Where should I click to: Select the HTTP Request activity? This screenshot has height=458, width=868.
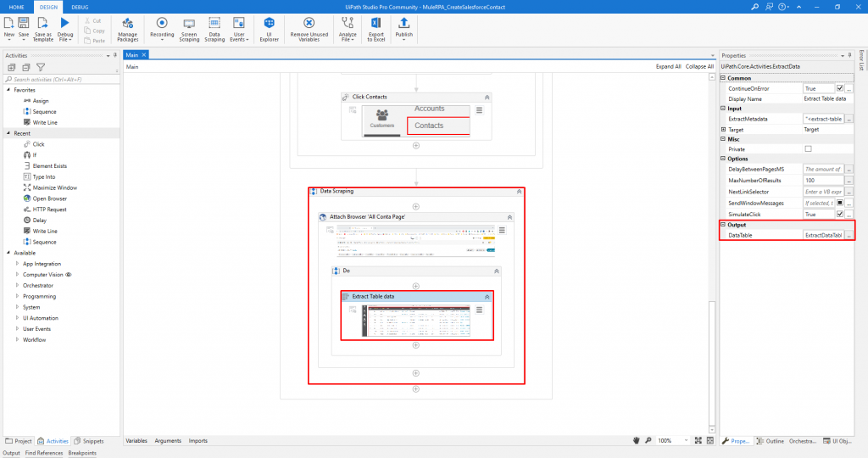pos(49,209)
